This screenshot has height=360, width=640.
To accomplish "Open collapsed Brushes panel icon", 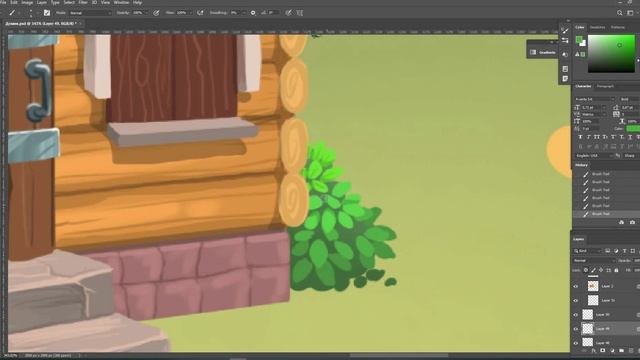I will pyautogui.click(x=565, y=31).
